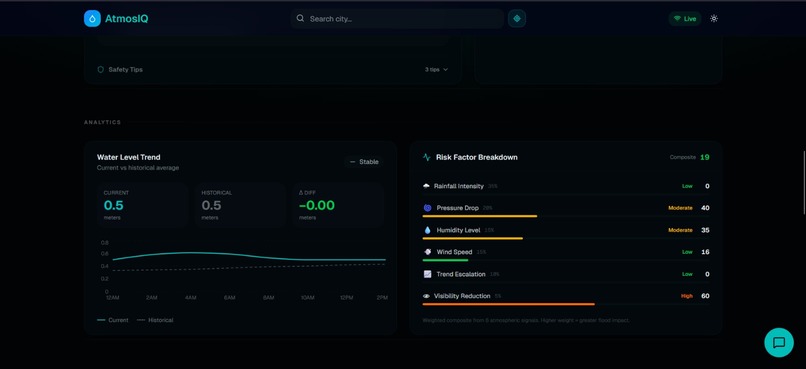This screenshot has height=369, width=806.
Task: Click the 12AM axis label on chart
Action: point(113,298)
